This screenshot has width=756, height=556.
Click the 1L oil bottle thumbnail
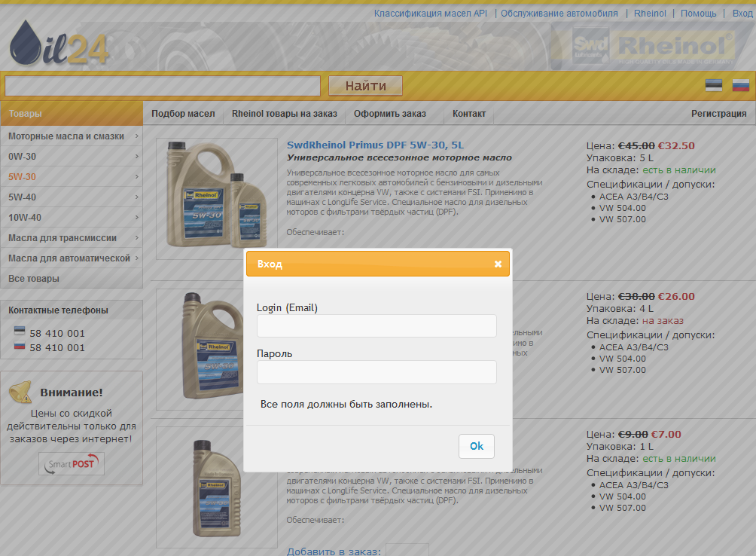[216, 487]
